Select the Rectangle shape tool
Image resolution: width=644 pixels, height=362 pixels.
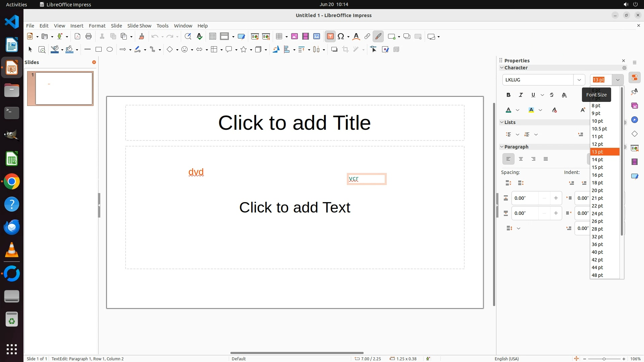(x=98, y=50)
